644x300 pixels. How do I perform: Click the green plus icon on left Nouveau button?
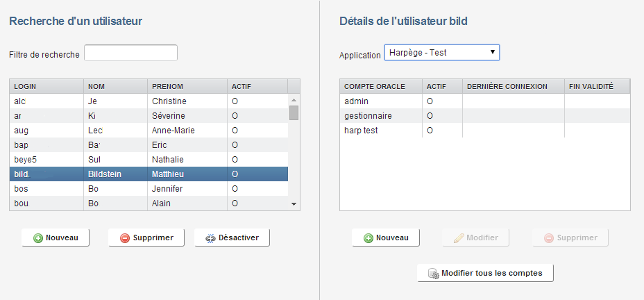coord(38,237)
